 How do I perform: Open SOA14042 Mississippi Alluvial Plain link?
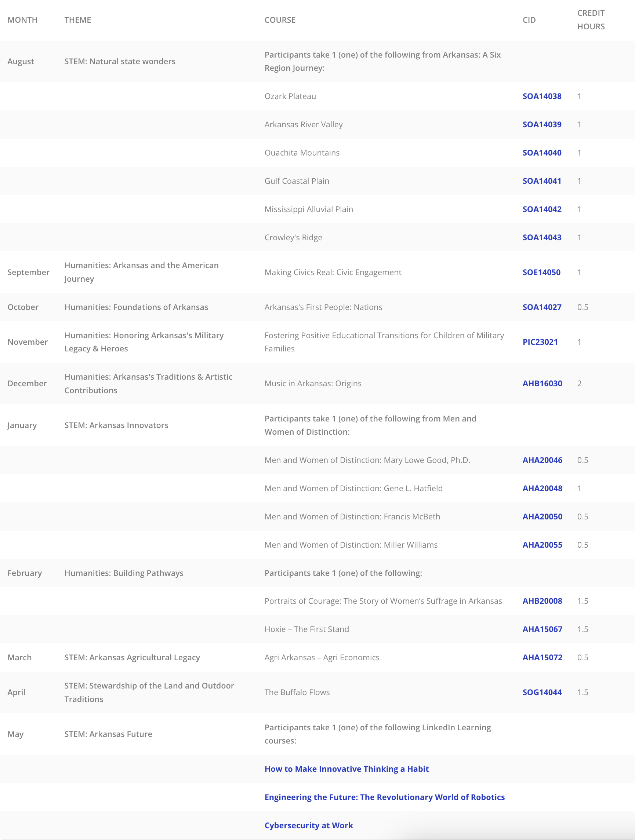541,209
